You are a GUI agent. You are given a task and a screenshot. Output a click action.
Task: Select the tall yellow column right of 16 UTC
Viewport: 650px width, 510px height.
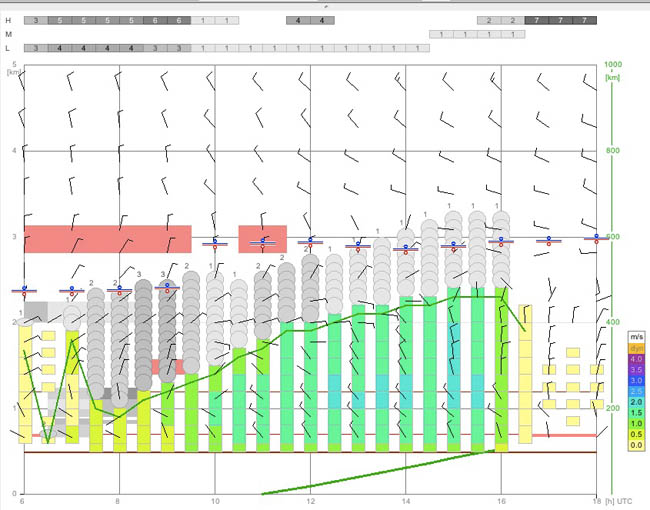[525, 373]
